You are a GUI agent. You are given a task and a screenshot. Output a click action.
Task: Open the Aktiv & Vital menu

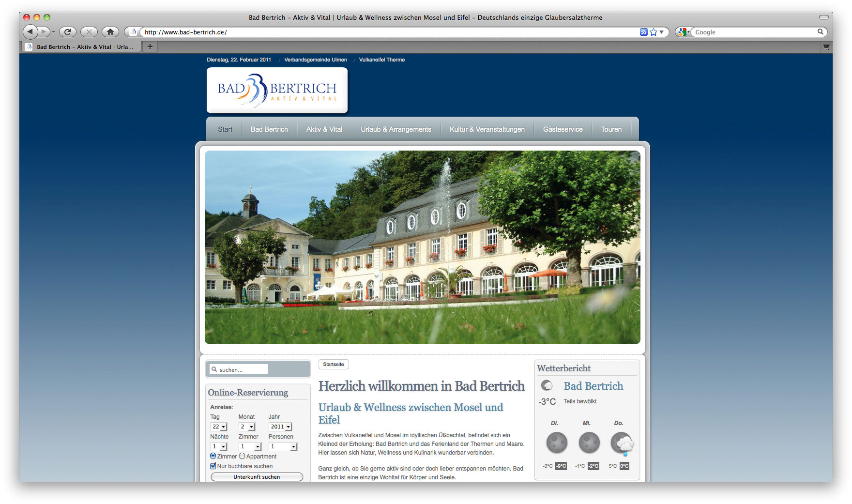point(324,129)
